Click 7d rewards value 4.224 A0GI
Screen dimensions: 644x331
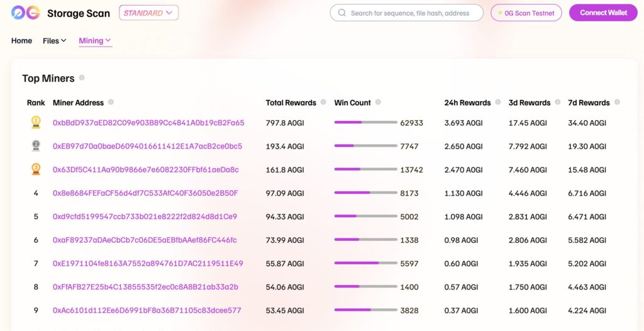pyautogui.click(x=587, y=310)
